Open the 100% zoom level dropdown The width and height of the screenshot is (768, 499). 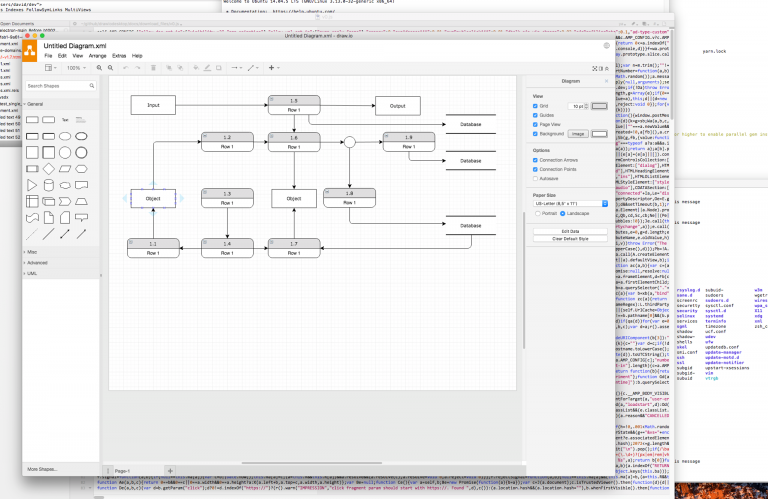click(x=76, y=68)
